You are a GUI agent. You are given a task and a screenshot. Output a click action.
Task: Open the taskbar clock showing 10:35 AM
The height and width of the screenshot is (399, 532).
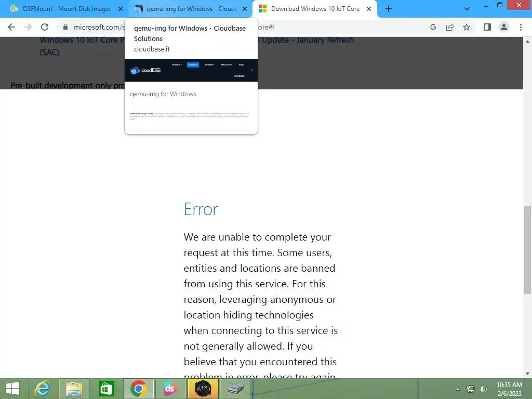pyautogui.click(x=509, y=389)
